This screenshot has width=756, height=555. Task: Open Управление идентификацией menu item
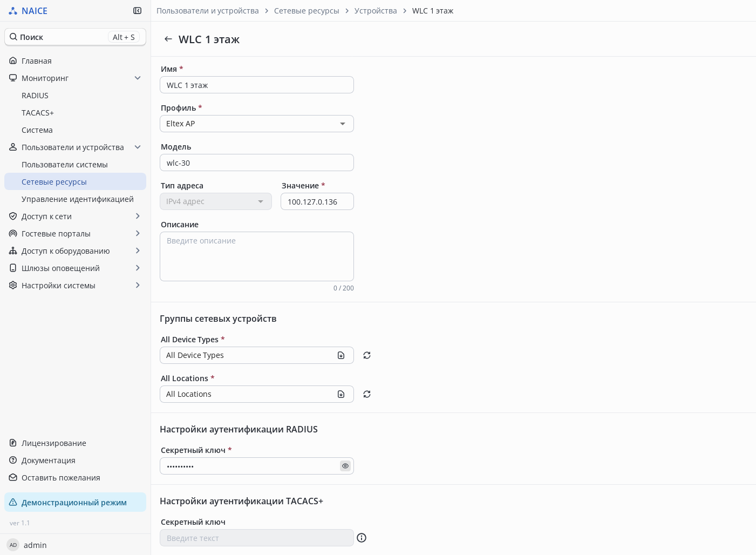coord(77,199)
